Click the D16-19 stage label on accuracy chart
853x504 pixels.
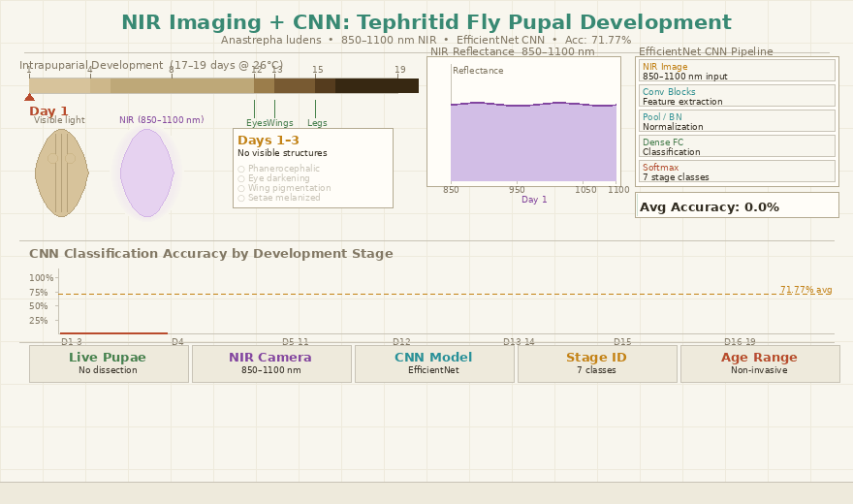[740, 341]
